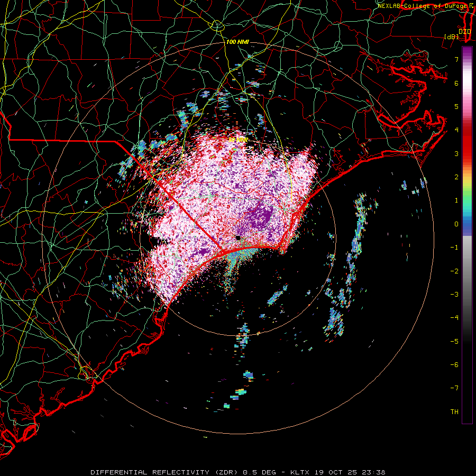Click the -7 value on color scale
This screenshot has height=476, width=476.
pyautogui.click(x=454, y=388)
